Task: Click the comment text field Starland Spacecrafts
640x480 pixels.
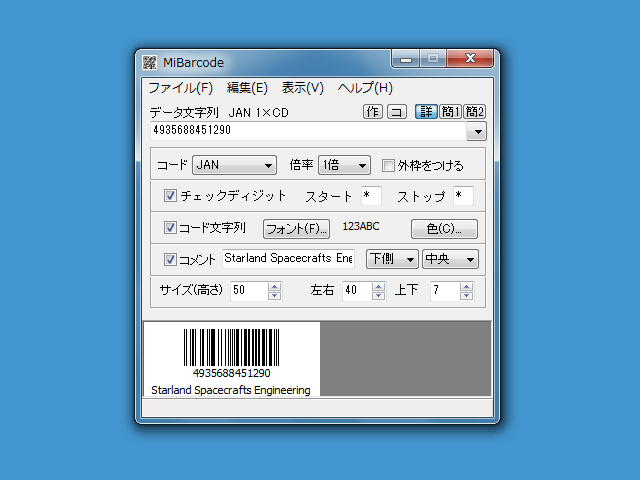Action: tap(289, 258)
